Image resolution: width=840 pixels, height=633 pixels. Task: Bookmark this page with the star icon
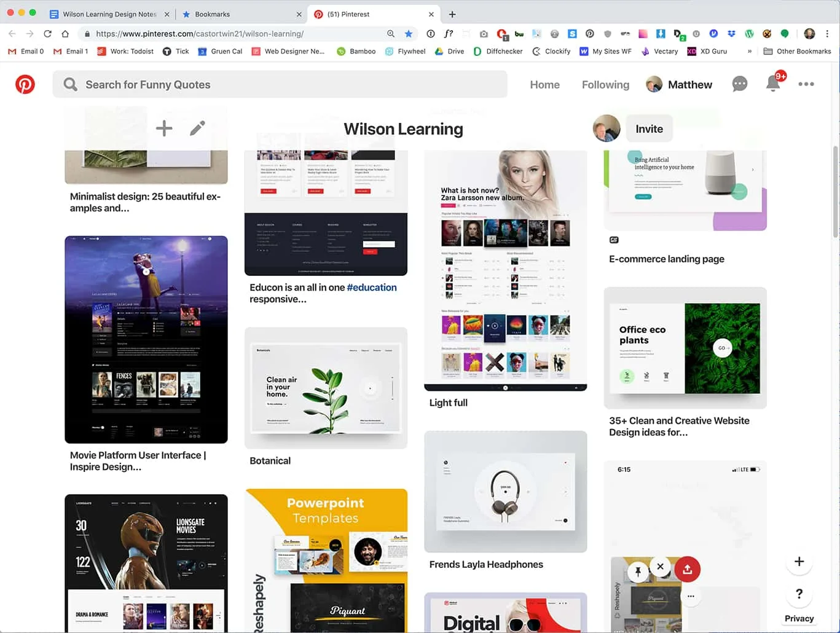coord(409,34)
